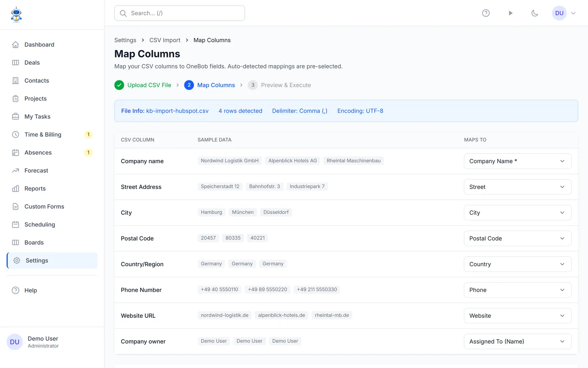Go to Contacts in the sidebar

click(52, 81)
